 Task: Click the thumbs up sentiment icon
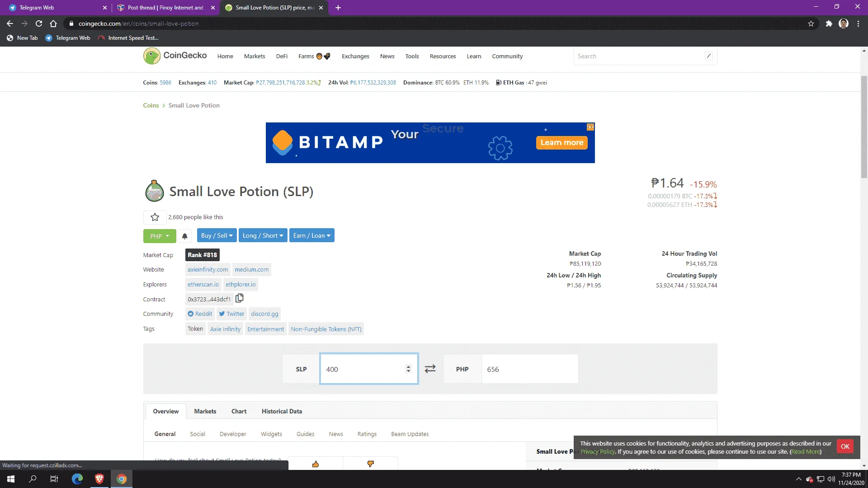click(x=316, y=464)
